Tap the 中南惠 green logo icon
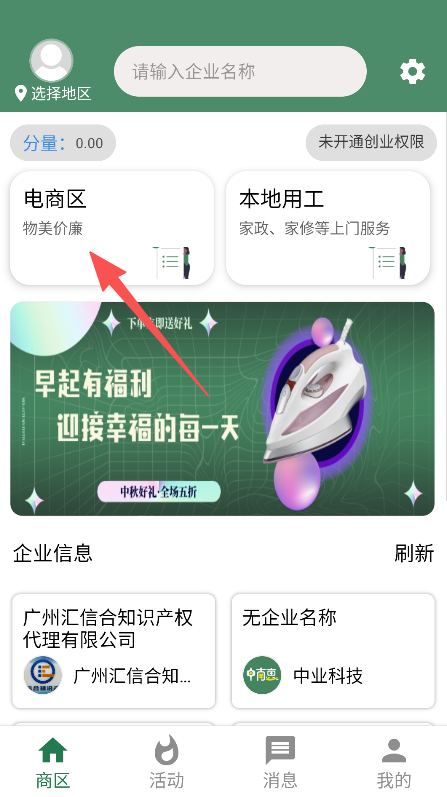 (x=262, y=676)
